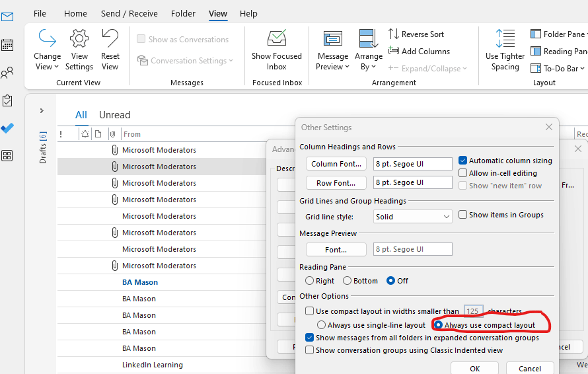Select Reading Pane Right option
This screenshot has width=588, height=374.
(309, 281)
